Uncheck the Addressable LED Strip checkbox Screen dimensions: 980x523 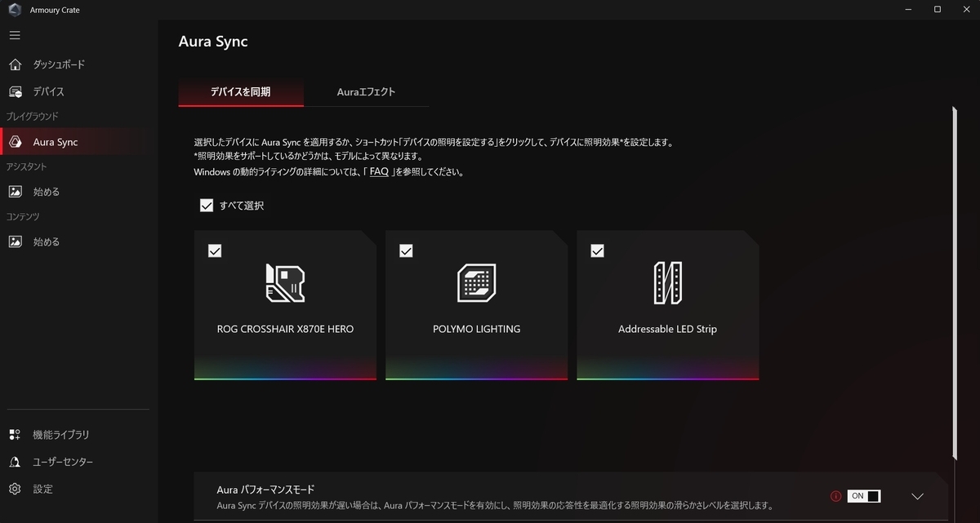click(597, 251)
